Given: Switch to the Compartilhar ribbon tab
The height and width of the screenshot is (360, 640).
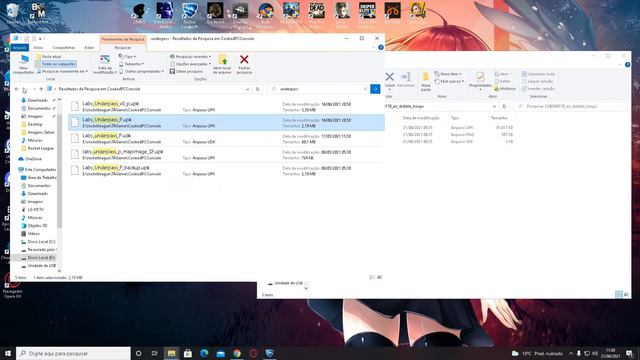Looking at the screenshot, I should pyautogui.click(x=64, y=48).
